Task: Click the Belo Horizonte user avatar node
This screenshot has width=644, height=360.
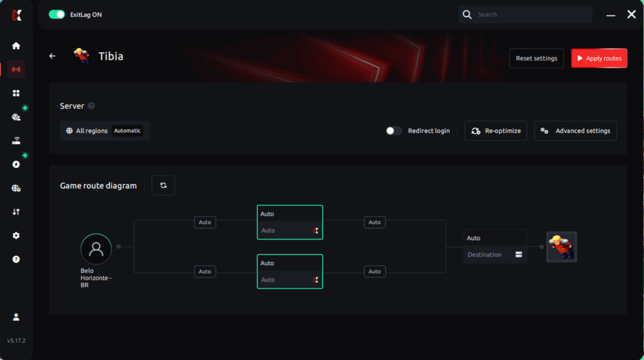Action: click(x=96, y=249)
